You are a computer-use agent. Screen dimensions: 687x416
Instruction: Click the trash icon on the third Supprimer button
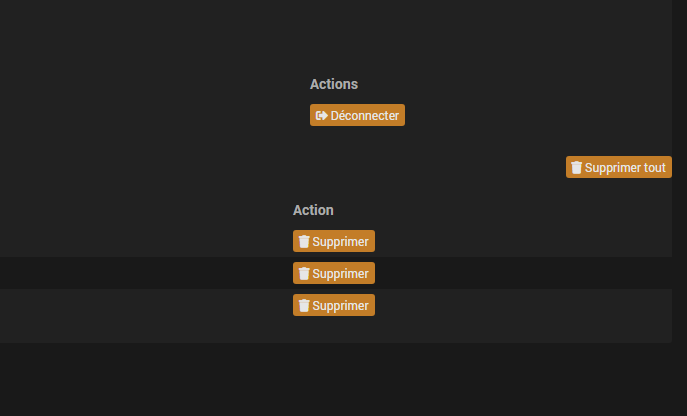click(304, 306)
